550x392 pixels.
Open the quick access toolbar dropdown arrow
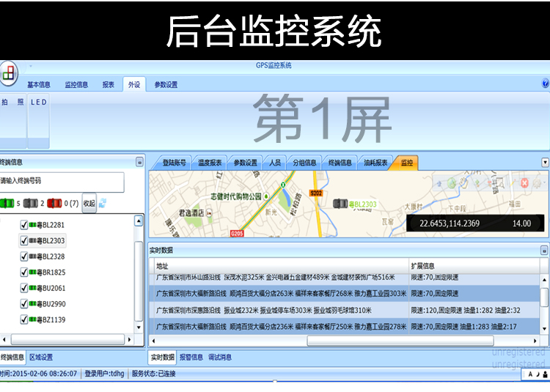[x=31, y=66]
